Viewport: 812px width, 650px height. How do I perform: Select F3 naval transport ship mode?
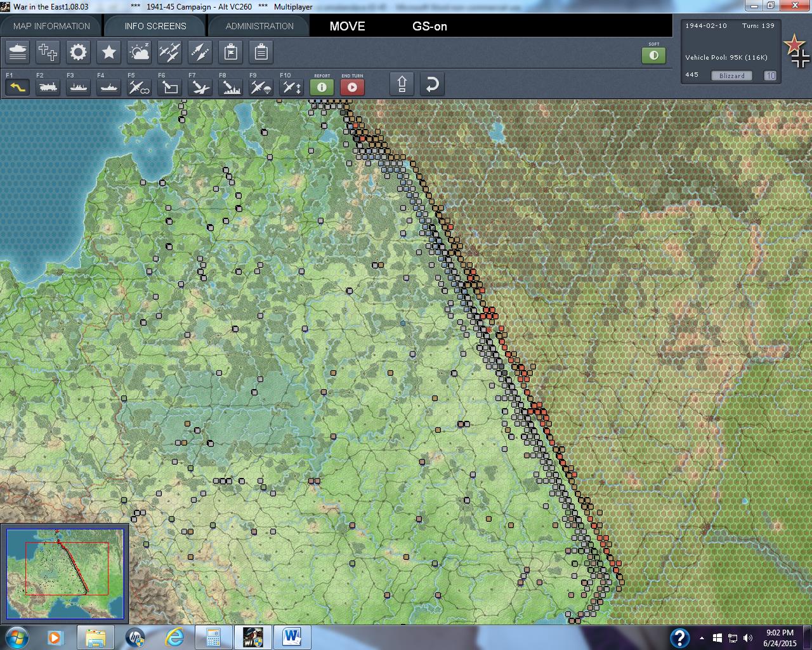(79, 86)
